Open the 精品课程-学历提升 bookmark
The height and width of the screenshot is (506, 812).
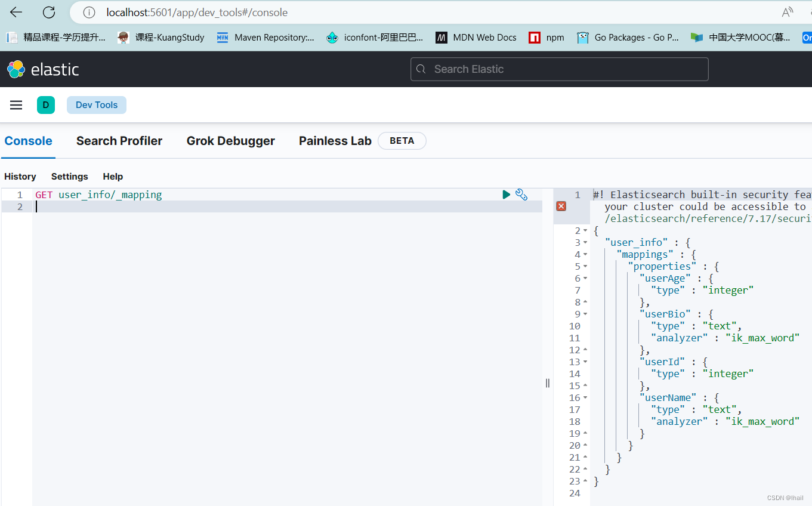(55, 37)
